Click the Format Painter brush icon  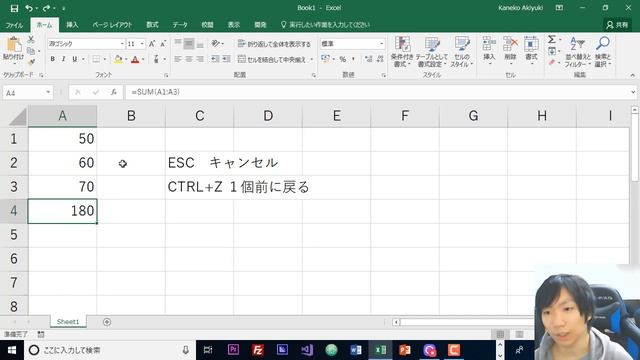pos(31,62)
